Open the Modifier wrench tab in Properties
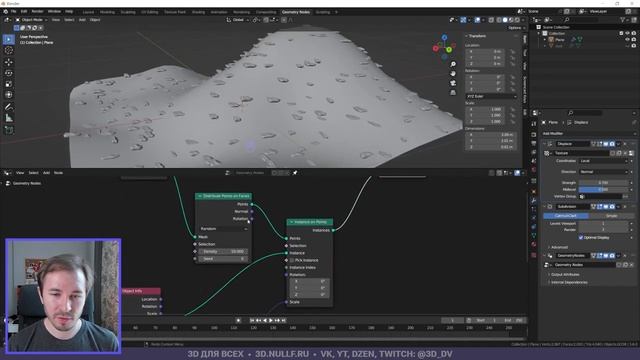This screenshot has height=360, width=640. [x=533, y=200]
